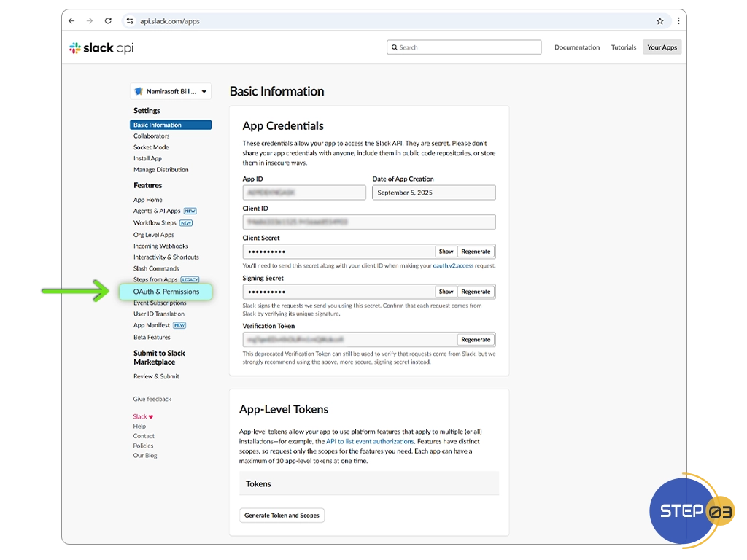747x560 pixels.
Task: Click the browser back arrow icon
Action: (x=71, y=21)
